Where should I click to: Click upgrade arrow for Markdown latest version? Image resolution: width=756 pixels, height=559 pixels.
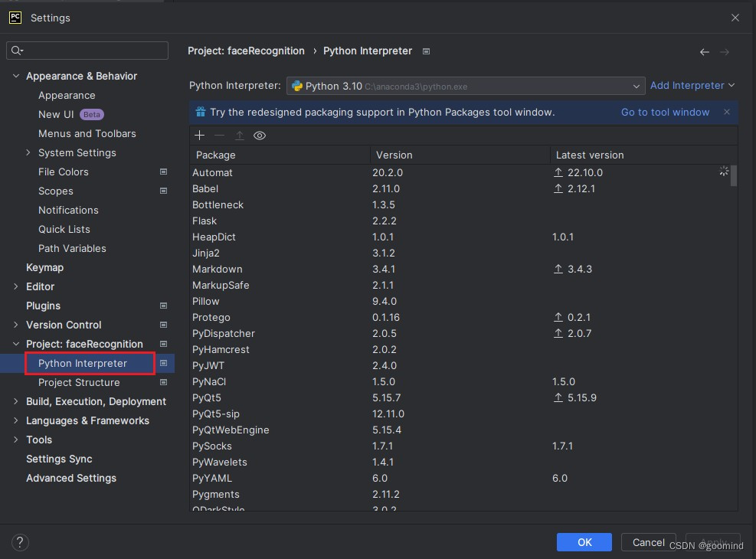click(x=558, y=269)
